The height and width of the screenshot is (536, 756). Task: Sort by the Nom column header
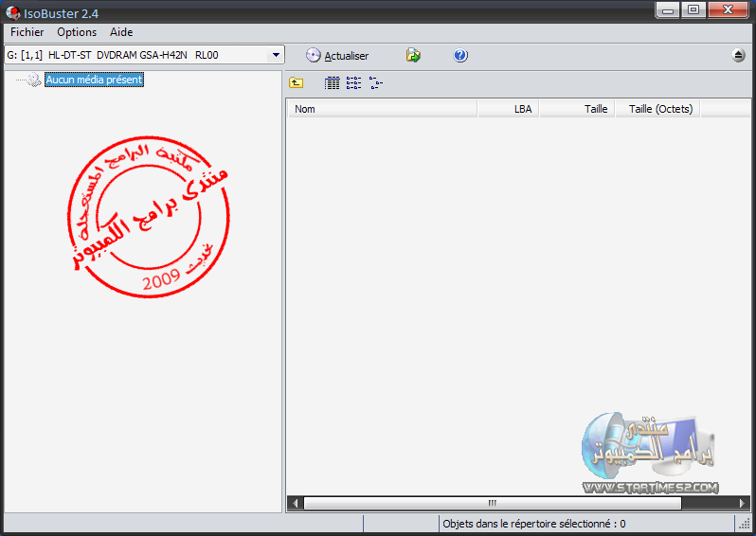[x=382, y=109]
